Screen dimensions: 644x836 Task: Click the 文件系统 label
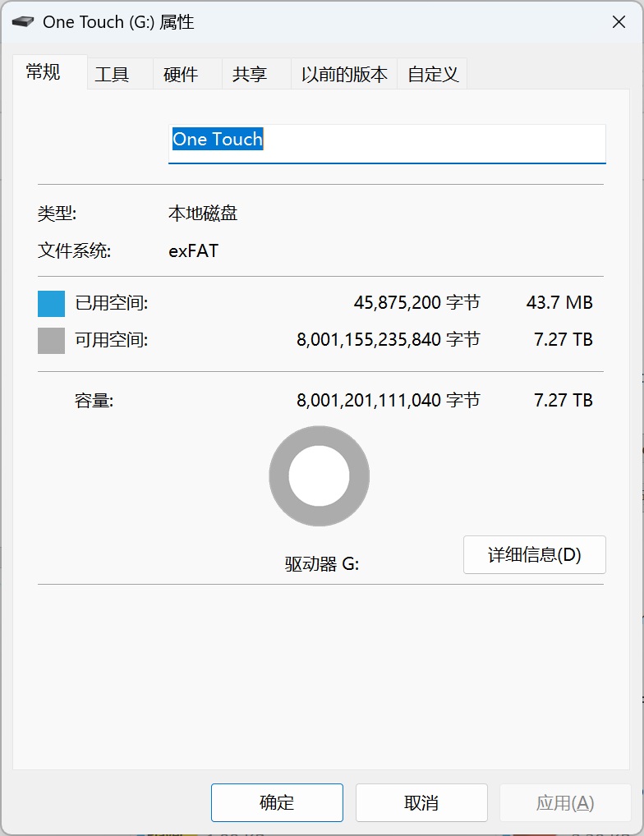click(x=74, y=250)
